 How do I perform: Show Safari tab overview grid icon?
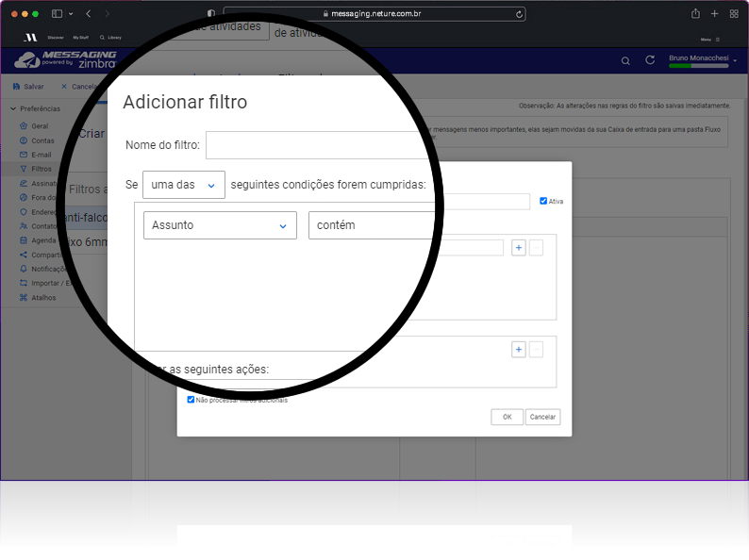[734, 14]
